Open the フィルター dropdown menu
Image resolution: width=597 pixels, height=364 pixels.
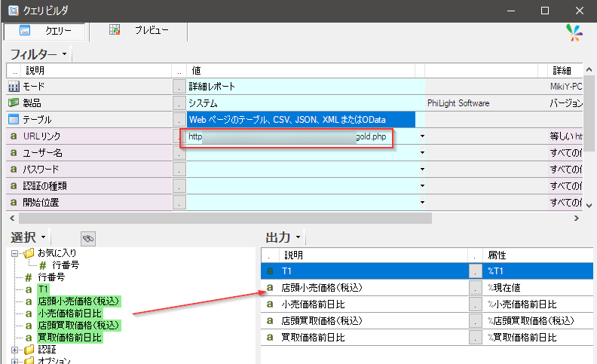point(64,54)
